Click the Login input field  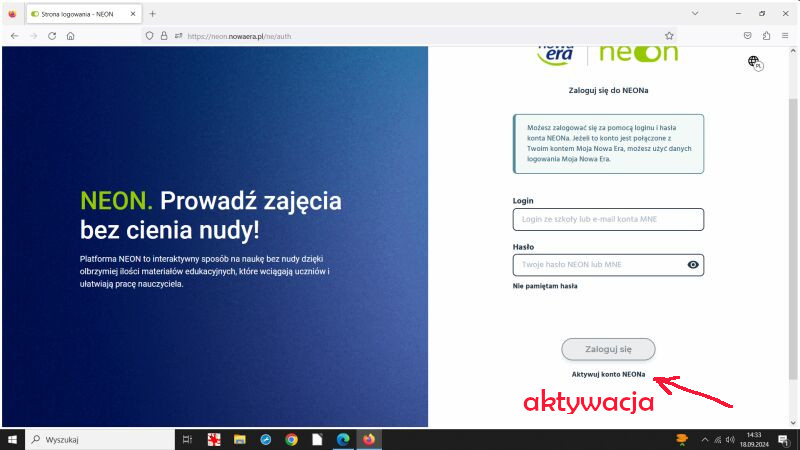pos(608,219)
